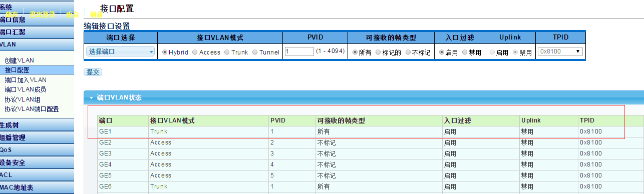Click PVID value 3 in GE3 row
644x194 pixels.
pyautogui.click(x=272, y=153)
